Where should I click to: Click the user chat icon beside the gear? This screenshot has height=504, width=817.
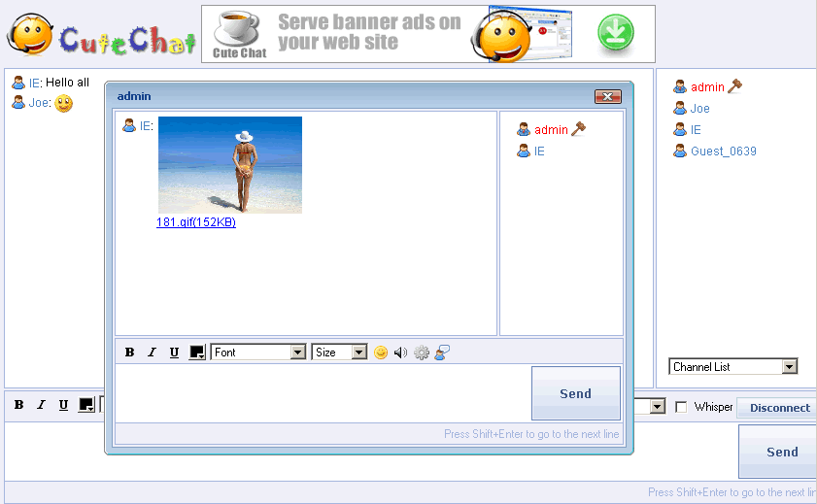(442, 353)
